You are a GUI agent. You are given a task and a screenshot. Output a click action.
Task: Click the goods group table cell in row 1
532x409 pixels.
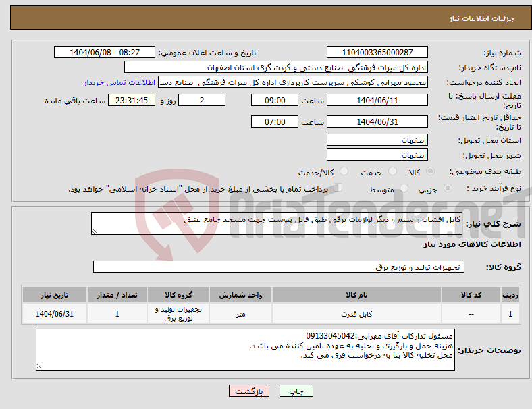(178, 314)
